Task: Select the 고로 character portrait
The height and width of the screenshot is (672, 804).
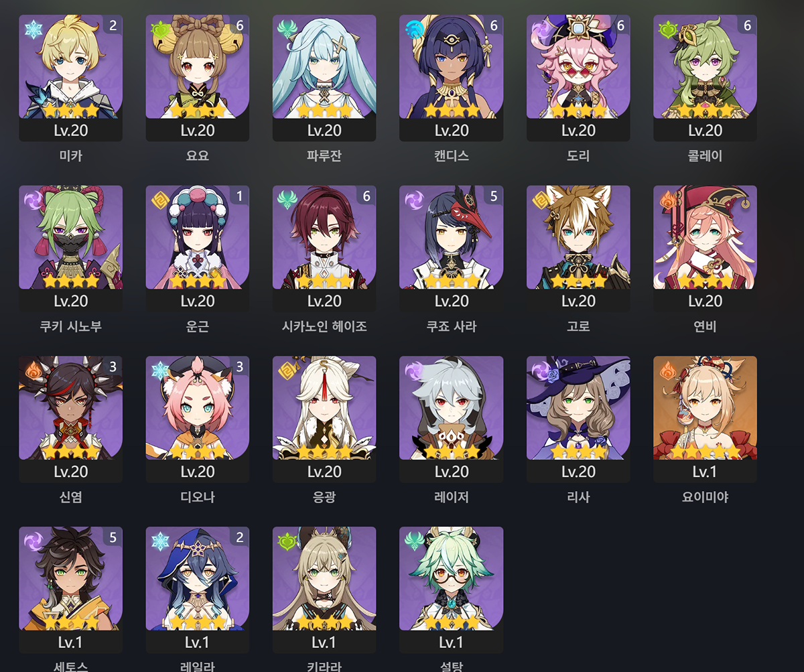Action: tap(578, 237)
